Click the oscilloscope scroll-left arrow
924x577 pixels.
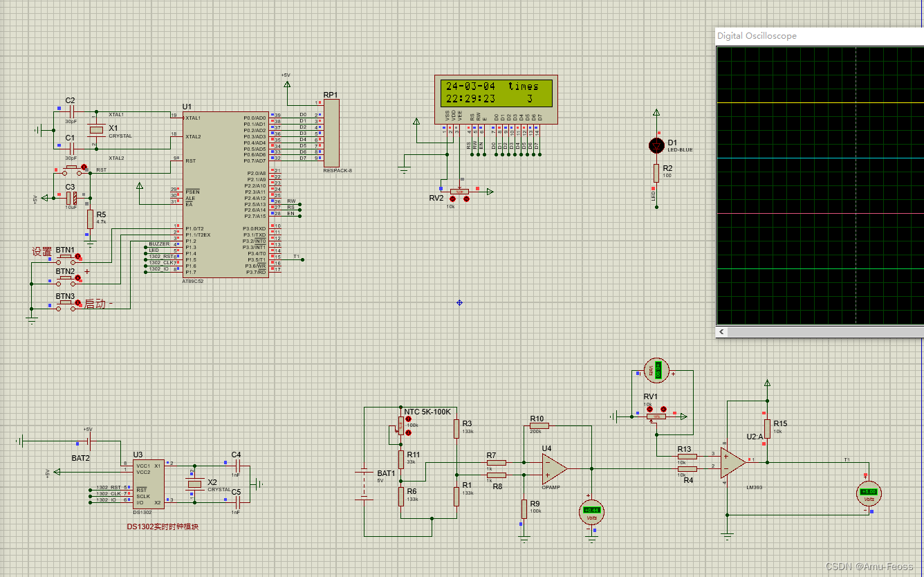722,332
